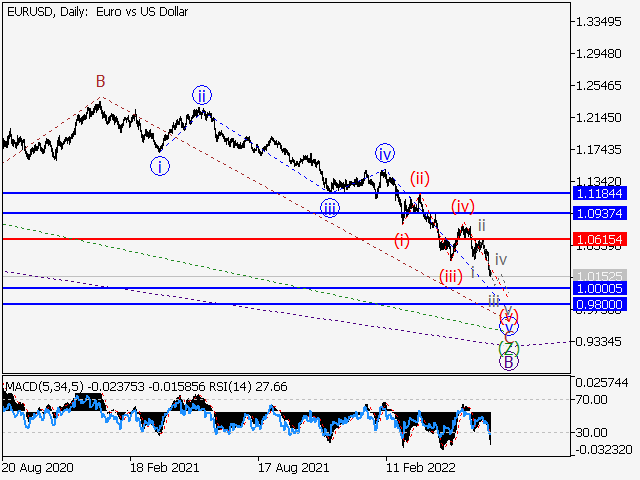This screenshot has width=640, height=480.
Task: Select the gray 'iv' sub-wave label
Action: click(x=501, y=259)
